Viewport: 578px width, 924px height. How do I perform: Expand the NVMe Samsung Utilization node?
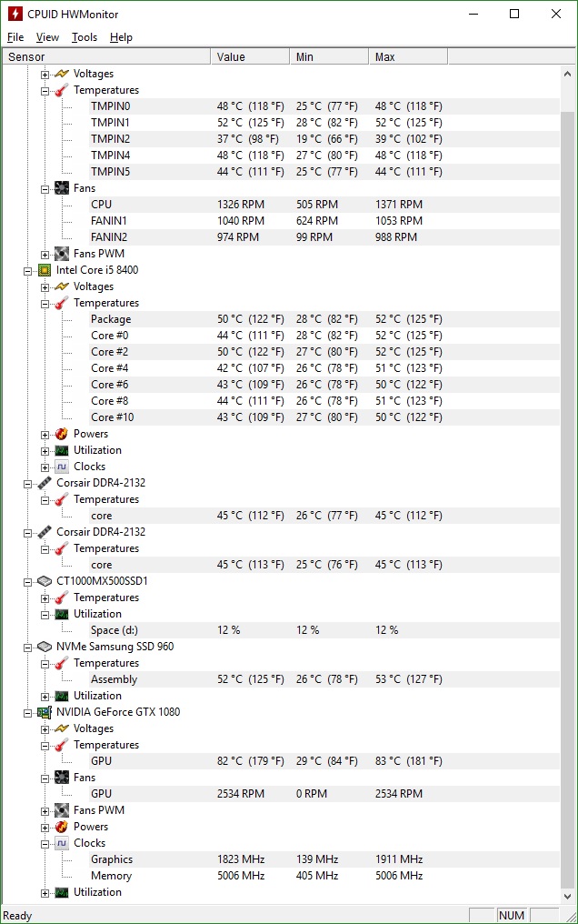[x=45, y=696]
